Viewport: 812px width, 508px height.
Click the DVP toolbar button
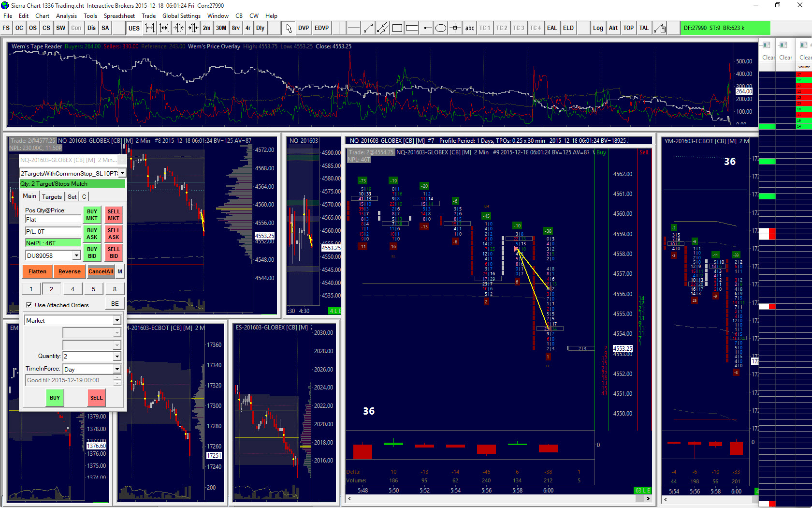[x=304, y=28]
